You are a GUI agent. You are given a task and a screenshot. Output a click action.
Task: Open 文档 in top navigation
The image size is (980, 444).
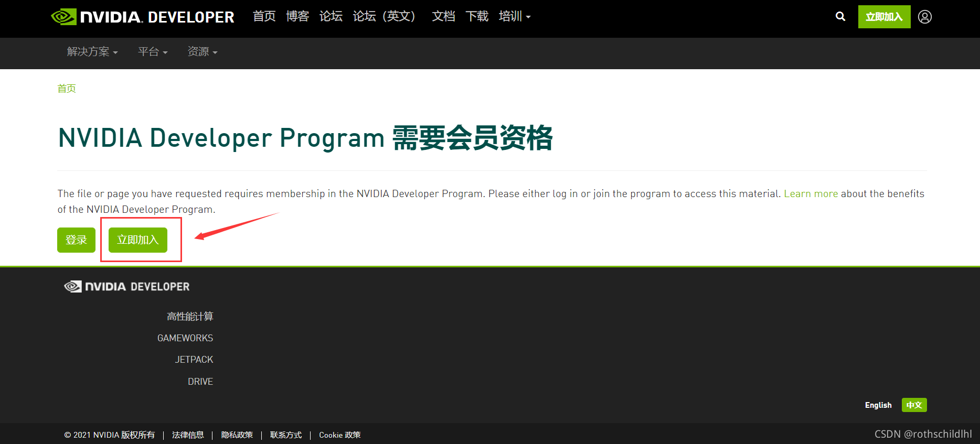click(443, 16)
